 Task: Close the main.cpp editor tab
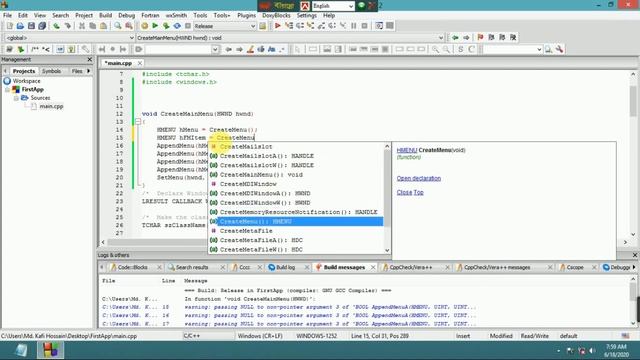[140, 63]
